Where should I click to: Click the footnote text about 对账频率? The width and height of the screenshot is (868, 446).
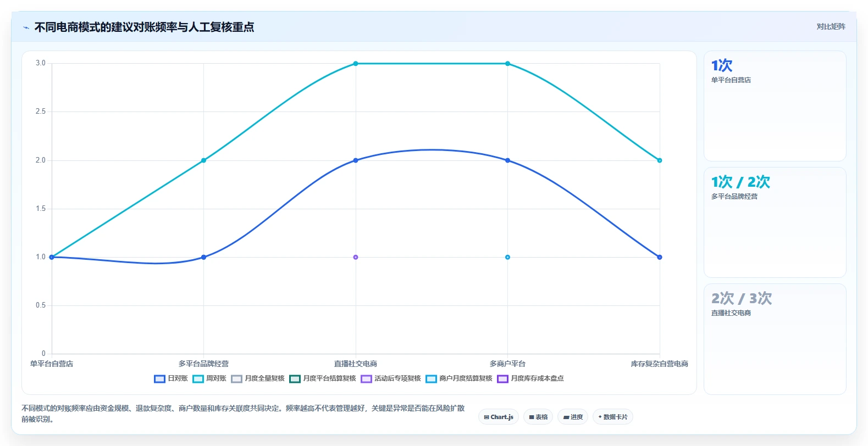point(243,414)
